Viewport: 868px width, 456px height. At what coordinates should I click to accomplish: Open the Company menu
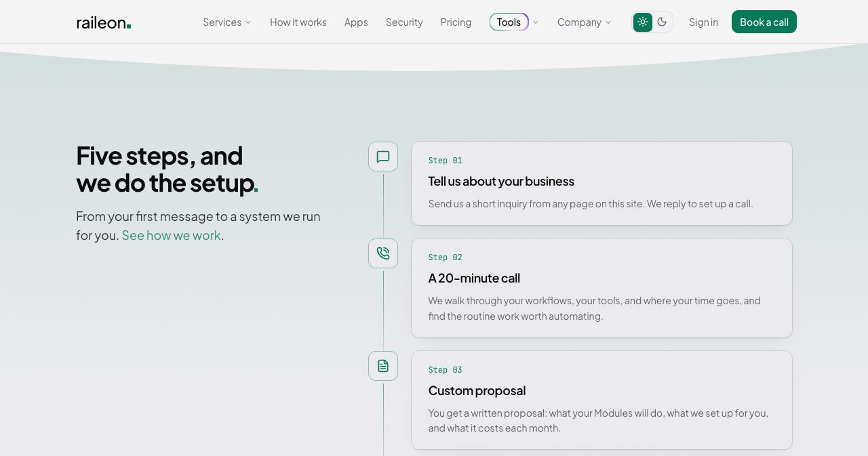(x=585, y=22)
